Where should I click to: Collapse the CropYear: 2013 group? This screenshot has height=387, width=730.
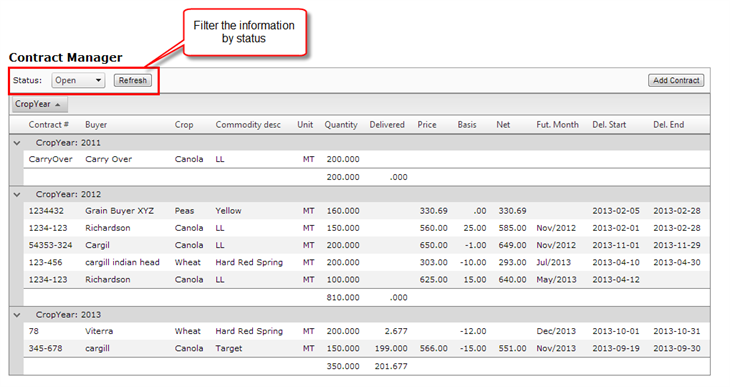click(17, 315)
